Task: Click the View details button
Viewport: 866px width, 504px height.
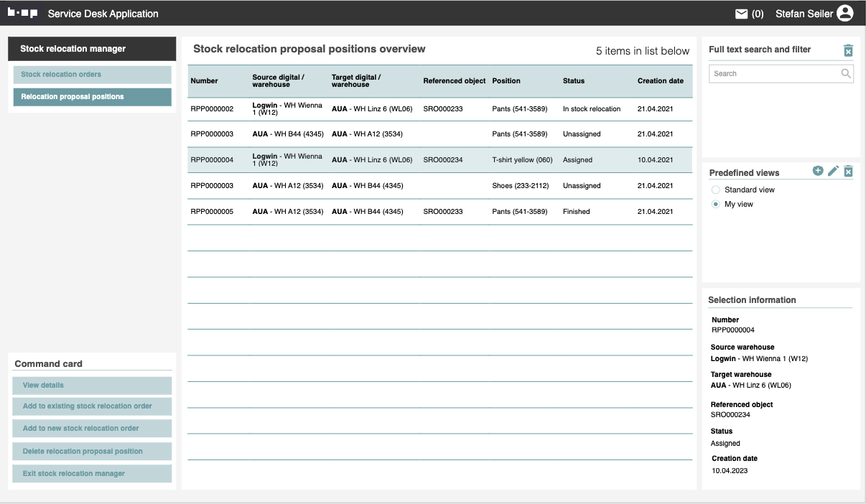Action: pos(92,386)
